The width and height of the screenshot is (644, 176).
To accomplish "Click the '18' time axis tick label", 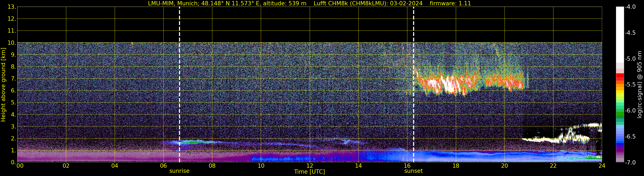I will pyautogui.click(x=456, y=166).
